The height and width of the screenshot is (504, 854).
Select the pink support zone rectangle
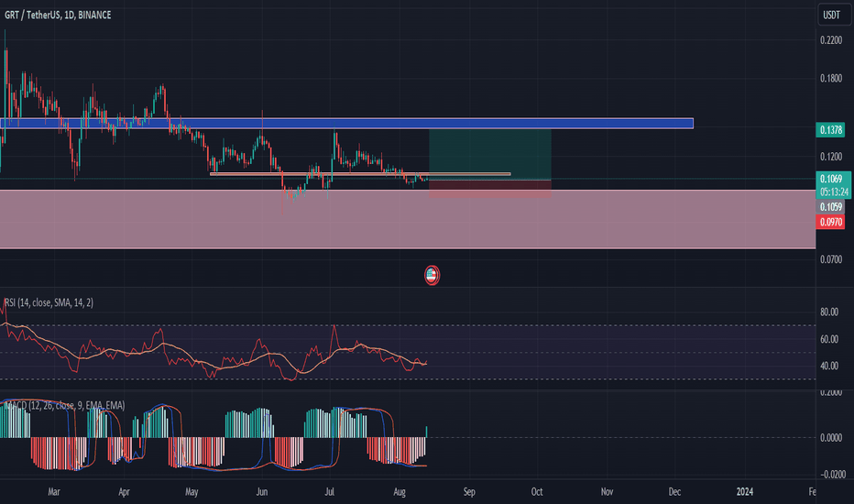coord(408,219)
